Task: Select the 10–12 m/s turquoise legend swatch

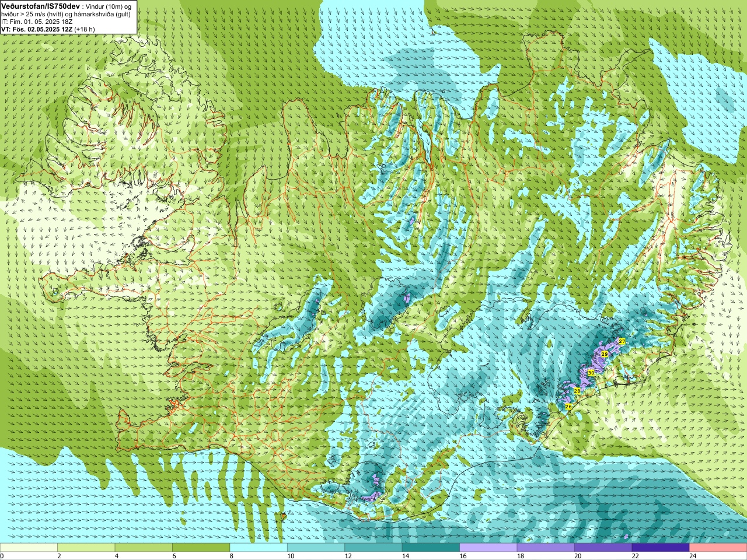Action: point(316,548)
